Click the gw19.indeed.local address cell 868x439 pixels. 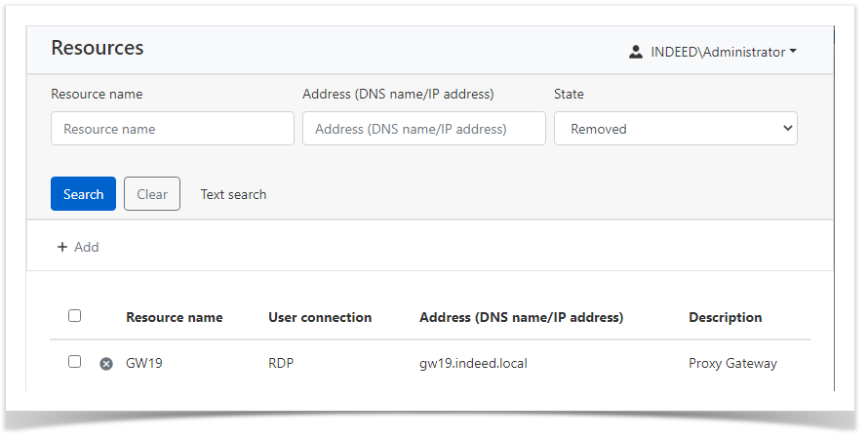point(473,363)
